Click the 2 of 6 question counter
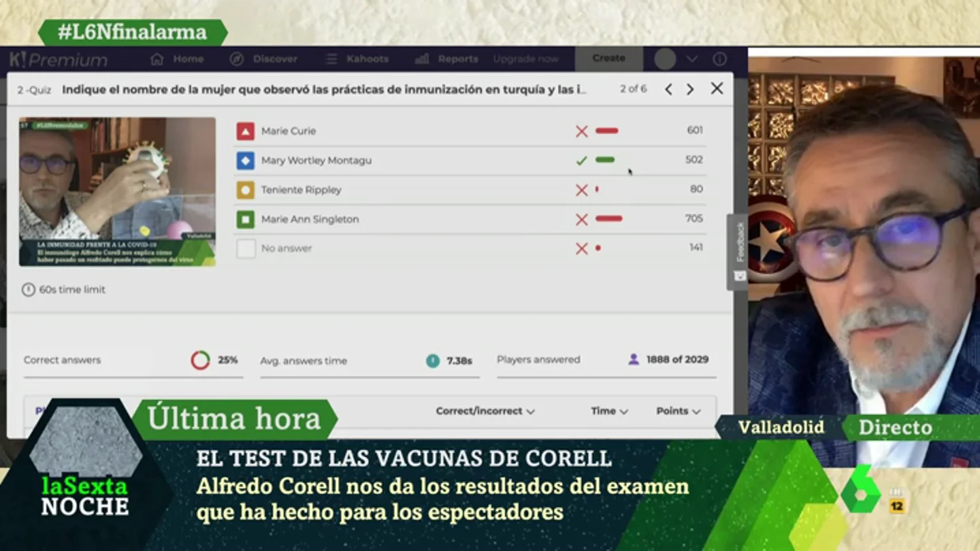 point(633,89)
